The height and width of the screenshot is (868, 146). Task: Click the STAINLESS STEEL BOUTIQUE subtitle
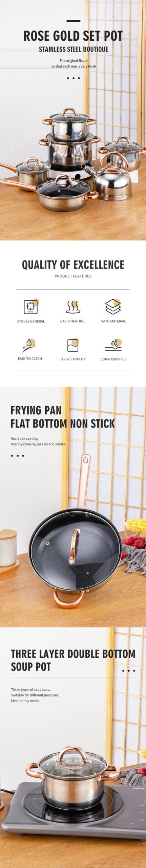[x=74, y=49]
